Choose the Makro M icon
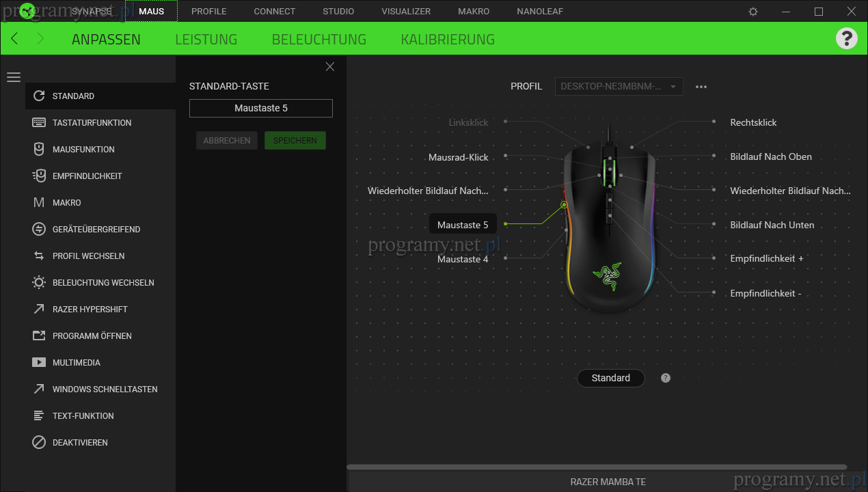Image resolution: width=868 pixels, height=492 pixels. pyautogui.click(x=39, y=202)
